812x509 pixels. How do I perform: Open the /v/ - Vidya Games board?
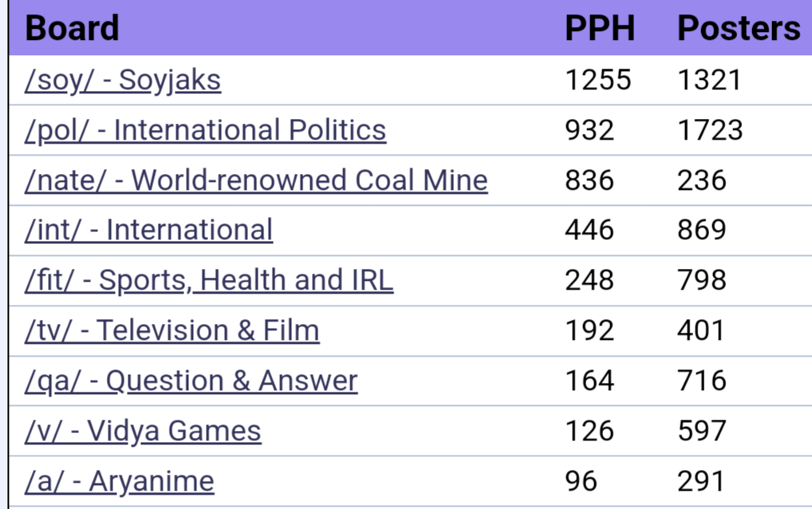click(143, 431)
